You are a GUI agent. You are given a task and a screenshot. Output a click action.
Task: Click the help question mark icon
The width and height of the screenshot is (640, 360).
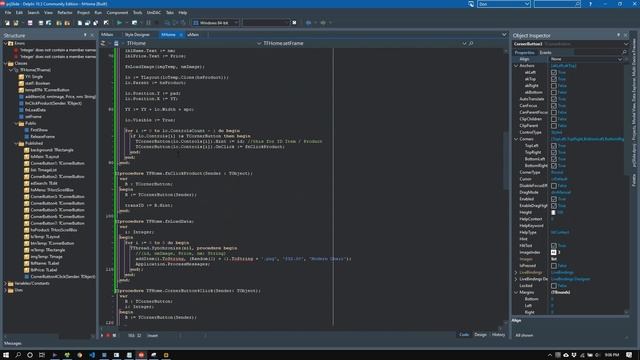590,4
